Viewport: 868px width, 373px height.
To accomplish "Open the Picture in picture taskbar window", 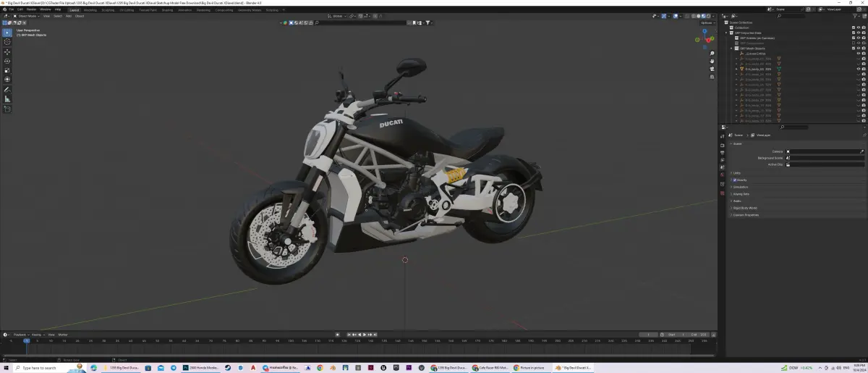I will point(532,368).
